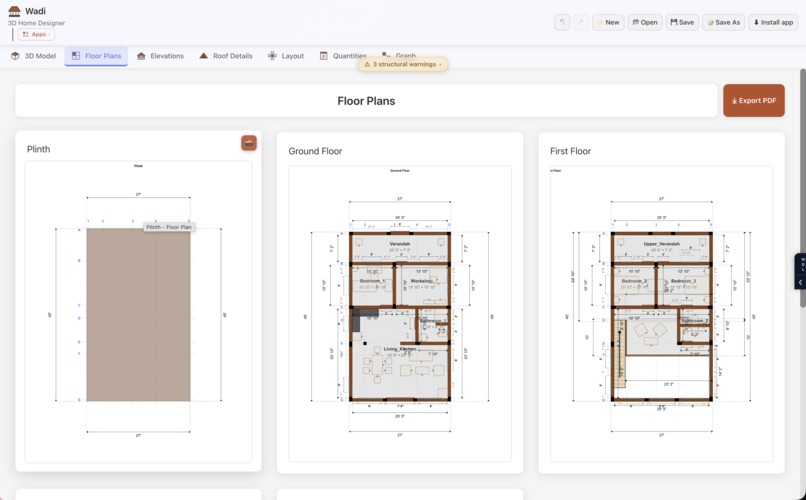
Task: Click the warning triangle icon in banner
Action: pos(367,64)
